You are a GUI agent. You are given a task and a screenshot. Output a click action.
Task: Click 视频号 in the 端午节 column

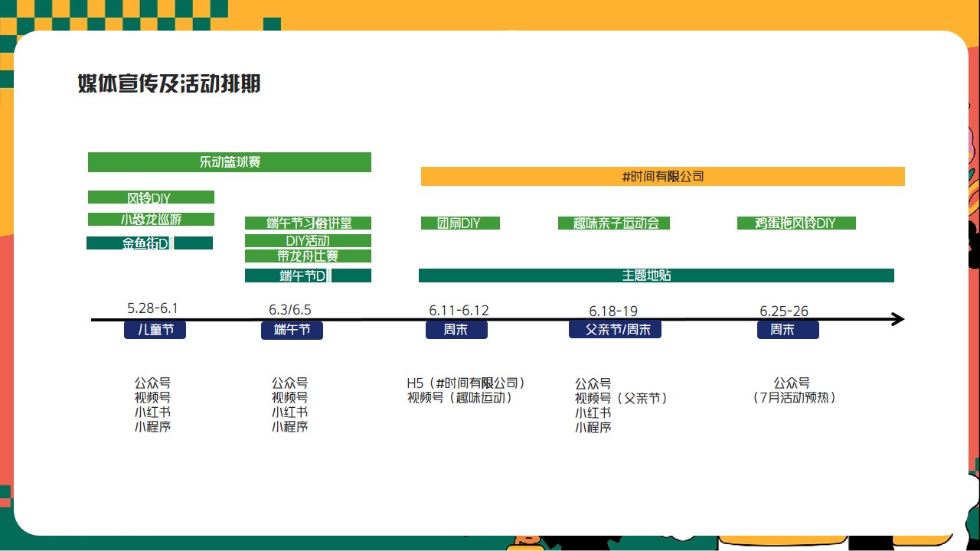coord(290,397)
